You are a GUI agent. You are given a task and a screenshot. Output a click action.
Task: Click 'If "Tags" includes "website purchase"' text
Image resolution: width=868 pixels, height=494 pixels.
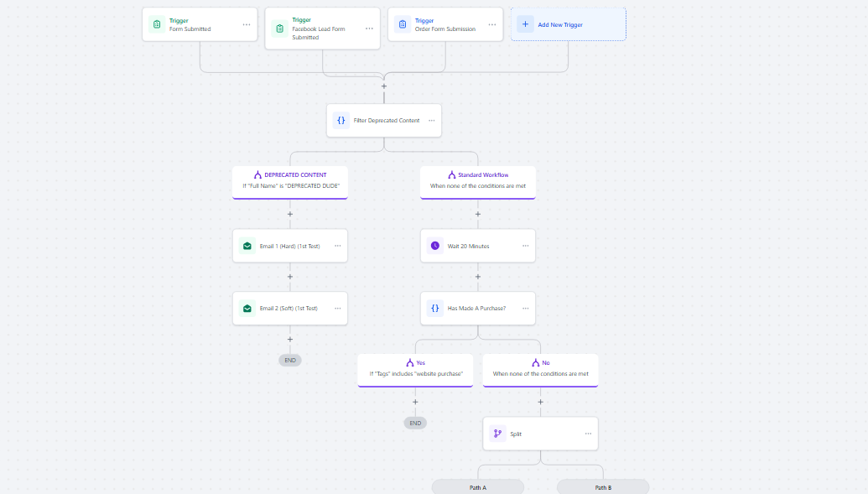tap(416, 374)
